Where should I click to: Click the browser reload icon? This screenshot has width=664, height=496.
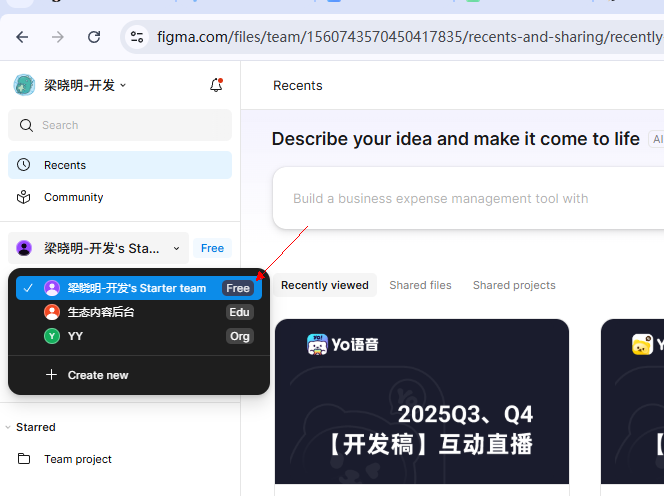coord(94,37)
